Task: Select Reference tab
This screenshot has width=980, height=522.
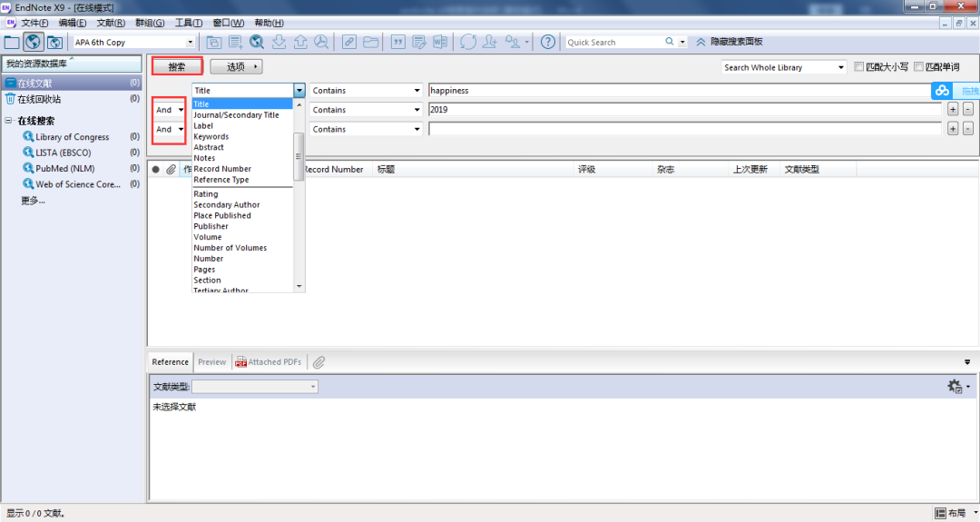Action: tap(170, 362)
